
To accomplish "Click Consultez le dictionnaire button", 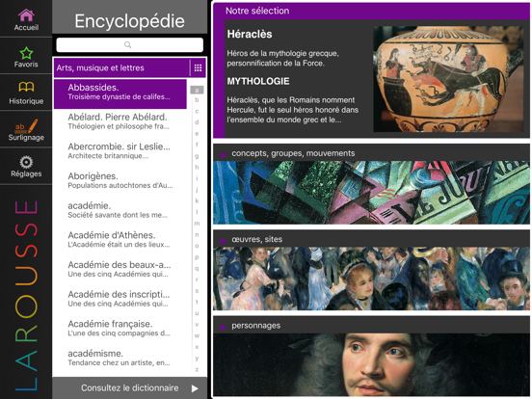I will pyautogui.click(x=129, y=388).
